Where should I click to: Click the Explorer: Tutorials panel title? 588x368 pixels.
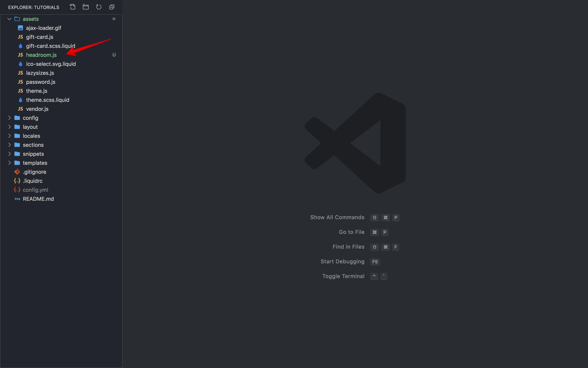coord(33,7)
